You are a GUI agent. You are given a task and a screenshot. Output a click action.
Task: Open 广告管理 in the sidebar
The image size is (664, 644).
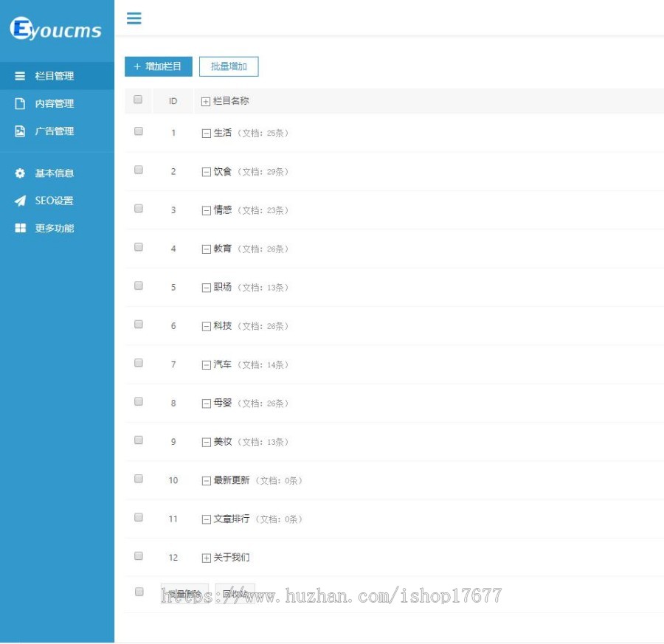click(x=57, y=131)
